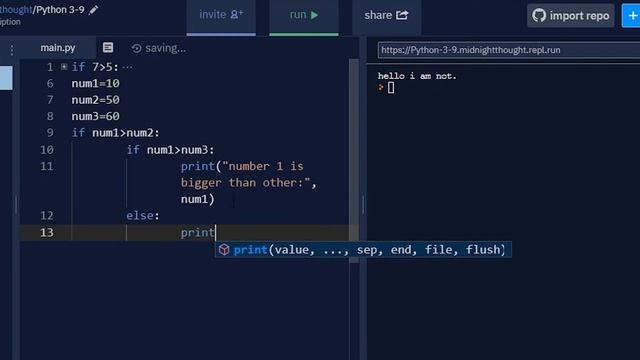This screenshot has width=640, height=360.
Task: Click the repl URL address field
Action: [509, 50]
